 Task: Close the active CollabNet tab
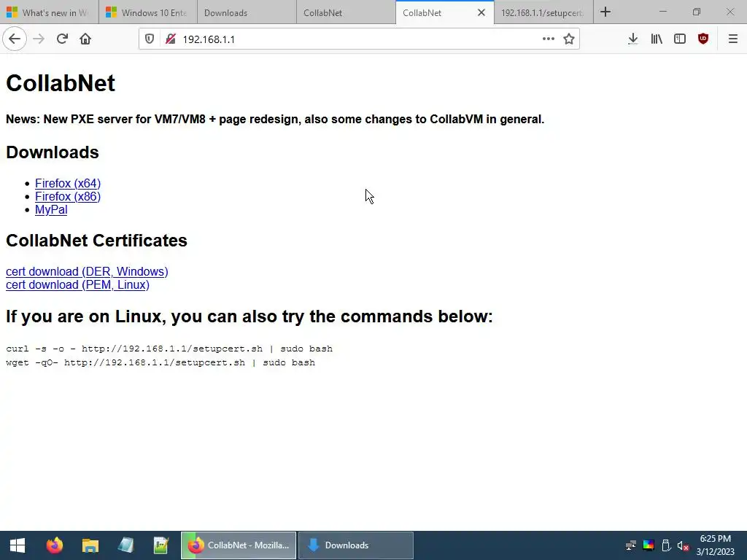point(481,13)
